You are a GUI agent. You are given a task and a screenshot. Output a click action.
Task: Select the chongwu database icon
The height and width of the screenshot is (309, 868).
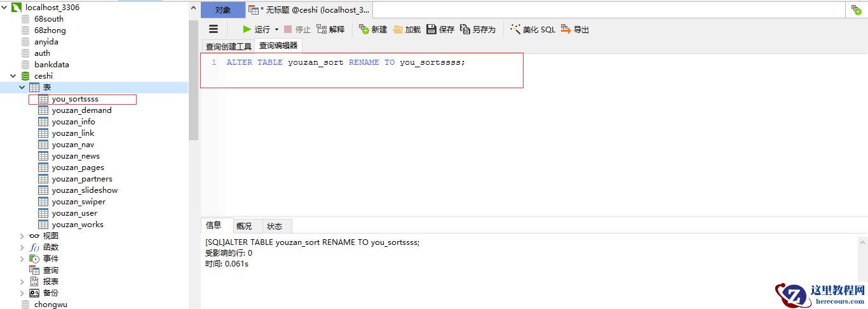pos(25,304)
